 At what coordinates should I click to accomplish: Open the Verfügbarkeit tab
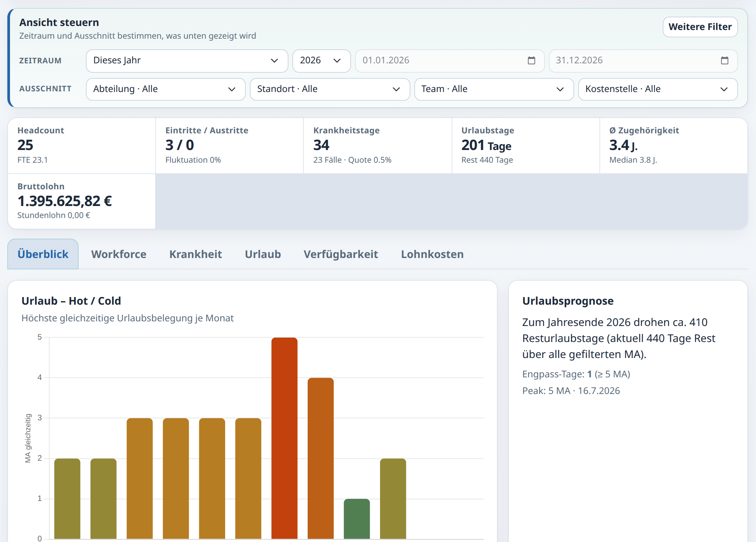click(341, 254)
